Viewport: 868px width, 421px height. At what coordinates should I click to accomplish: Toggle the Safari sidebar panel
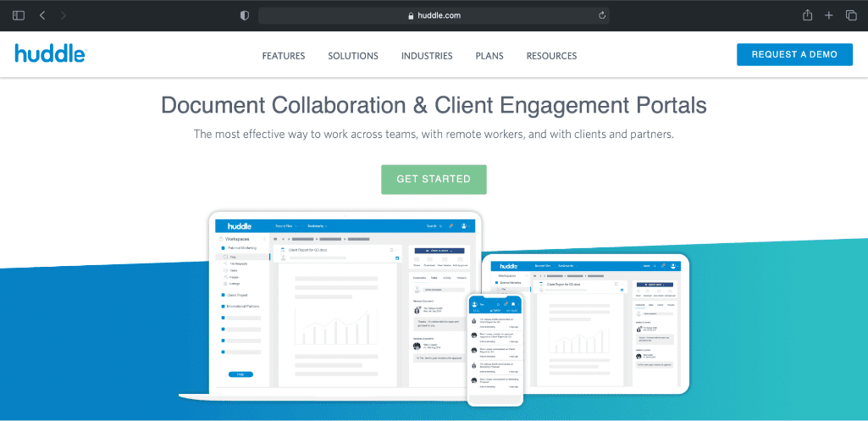coord(19,15)
